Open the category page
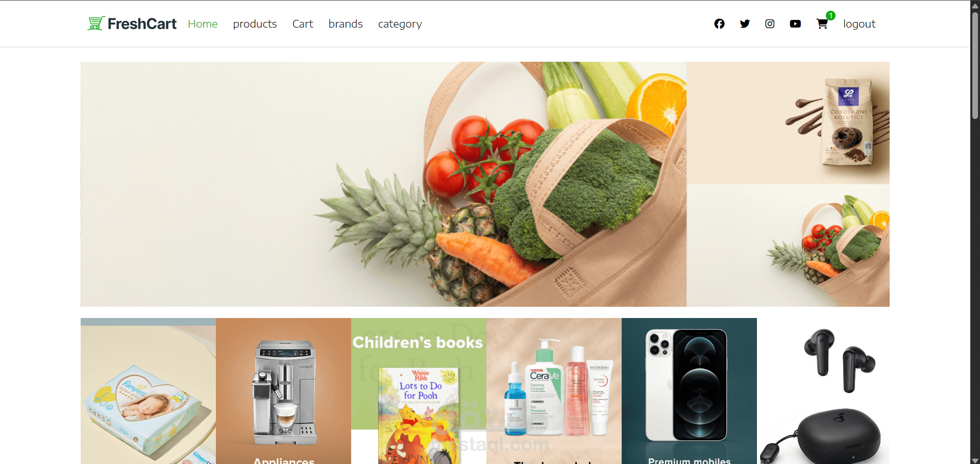 coord(400,24)
